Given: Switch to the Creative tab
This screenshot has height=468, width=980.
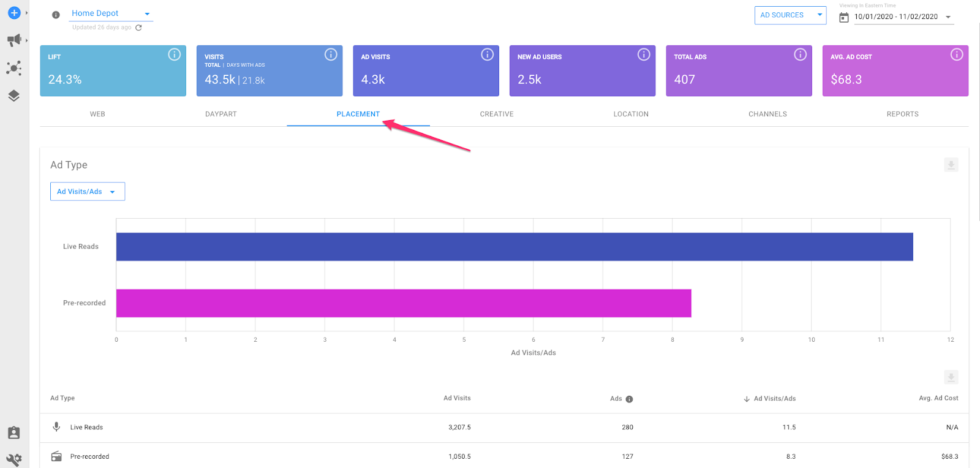Looking at the screenshot, I should (497, 115).
